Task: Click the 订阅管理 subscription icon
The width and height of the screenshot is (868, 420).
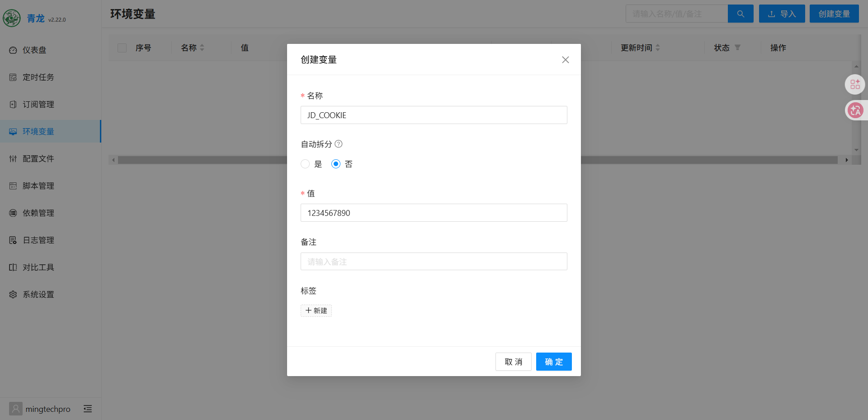Action: click(x=13, y=104)
